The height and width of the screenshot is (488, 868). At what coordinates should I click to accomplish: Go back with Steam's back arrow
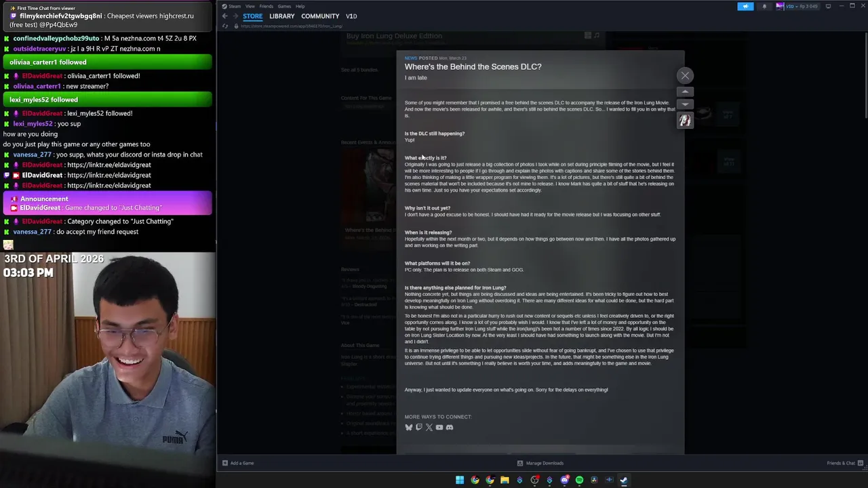pyautogui.click(x=225, y=16)
